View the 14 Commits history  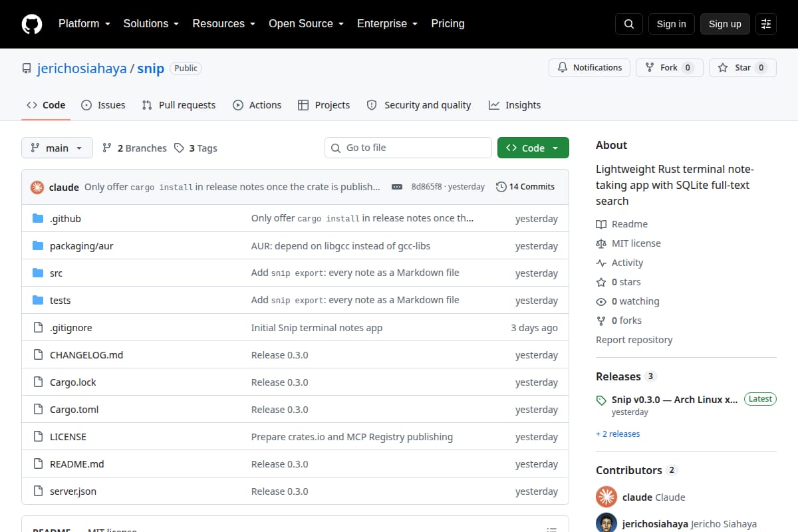click(x=525, y=187)
